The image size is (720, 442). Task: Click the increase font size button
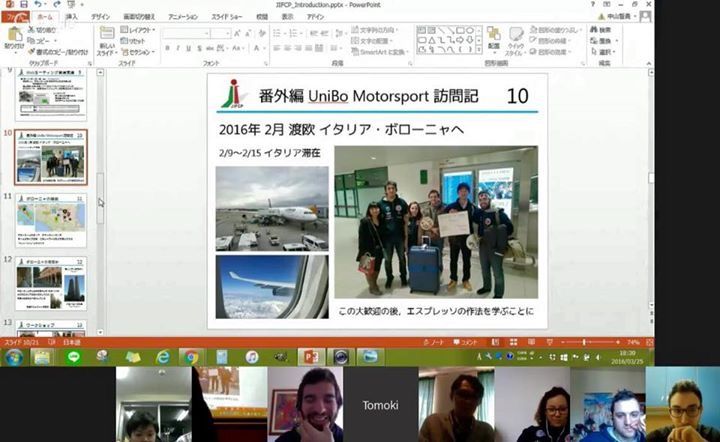(x=237, y=34)
